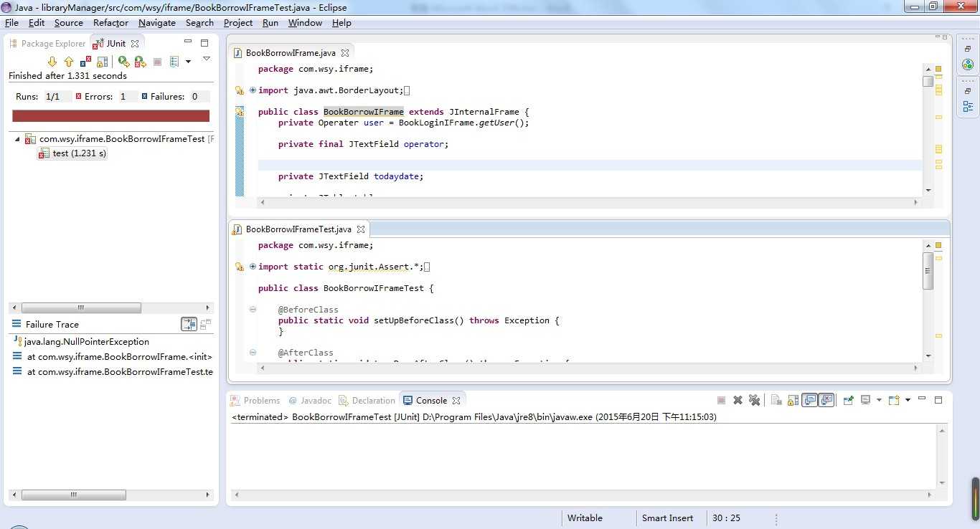Open the Window menu

tap(305, 23)
